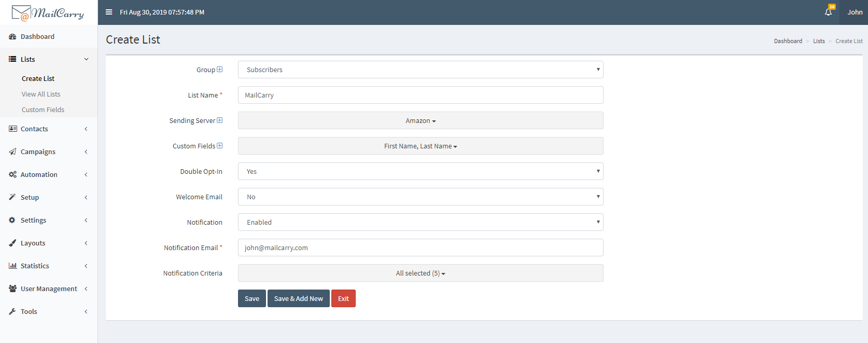Click the Statistics bar chart icon
The width and height of the screenshot is (868, 343).
coord(12,266)
